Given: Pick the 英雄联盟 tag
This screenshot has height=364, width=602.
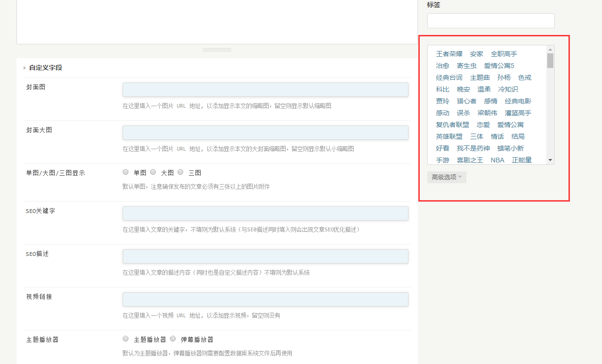Looking at the screenshot, I should pyautogui.click(x=449, y=136).
